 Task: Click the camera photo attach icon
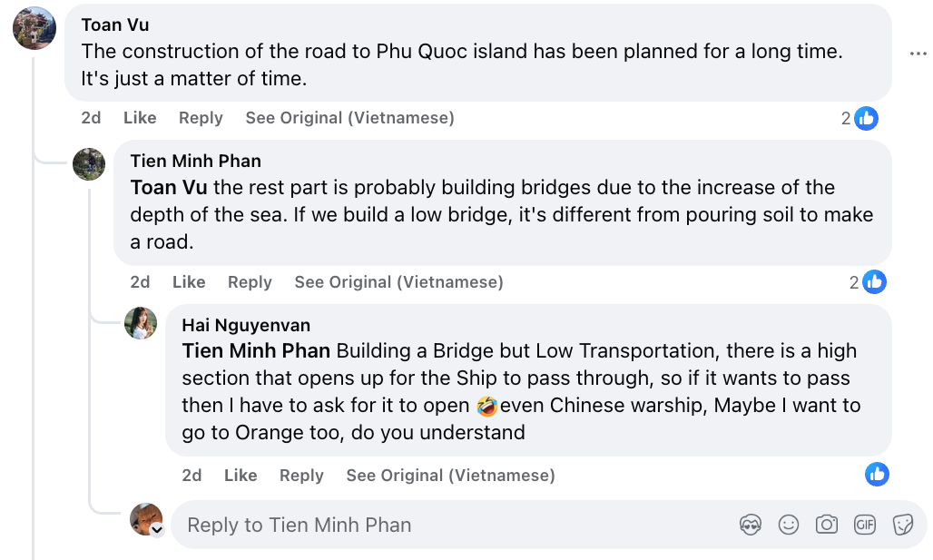point(826,525)
